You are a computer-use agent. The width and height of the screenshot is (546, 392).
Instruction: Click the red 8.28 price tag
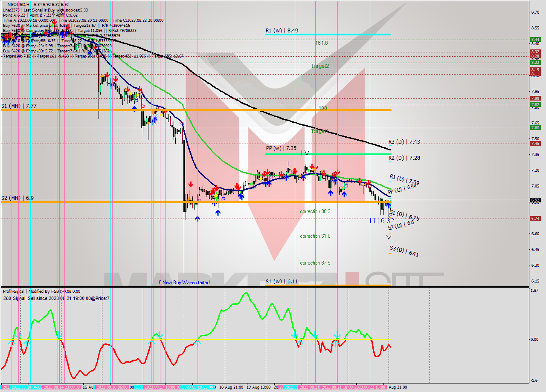point(535,56)
